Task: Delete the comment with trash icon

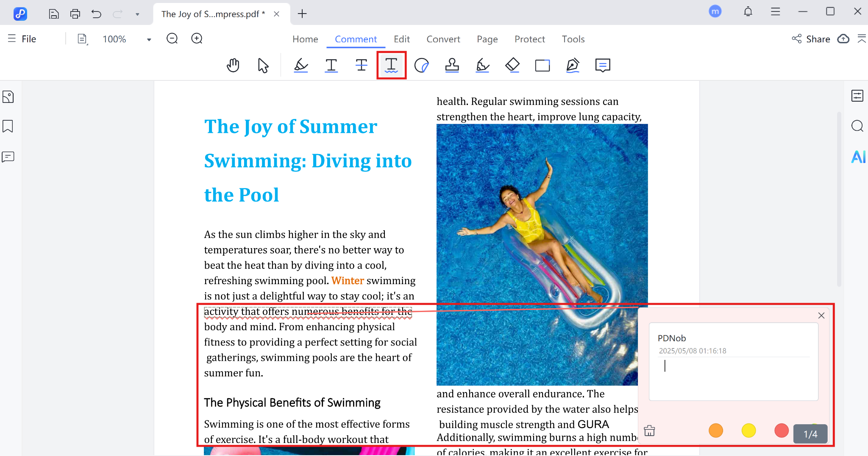Action: pyautogui.click(x=649, y=431)
